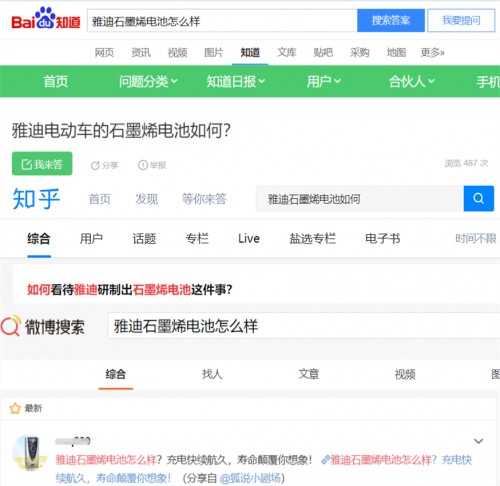Select Zhihu 盐选专栏 tab
The height and width of the screenshot is (486, 500).
(x=312, y=239)
